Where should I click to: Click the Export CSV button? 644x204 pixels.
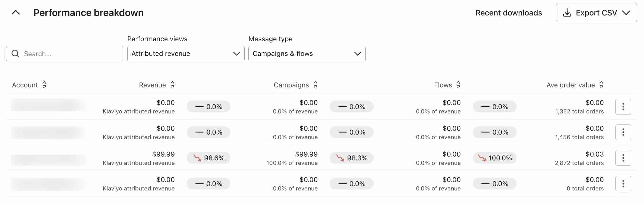coord(596,13)
